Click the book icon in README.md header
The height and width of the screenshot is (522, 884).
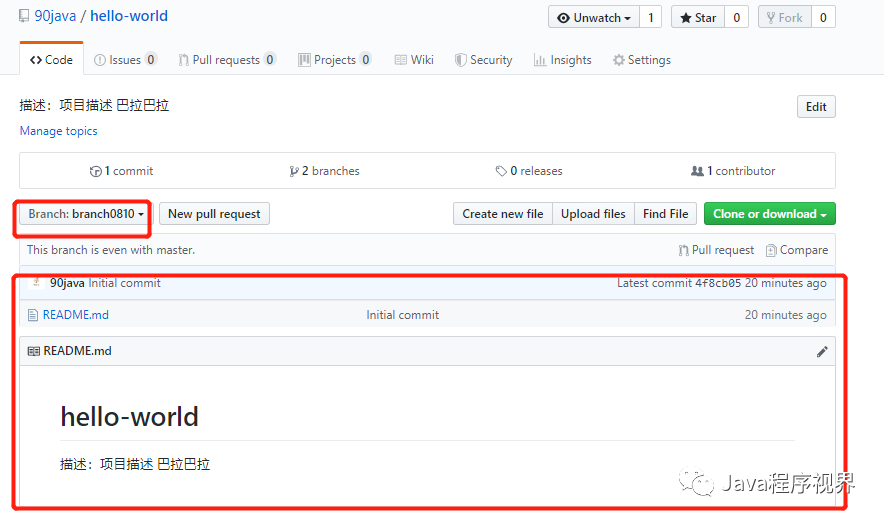coord(34,351)
